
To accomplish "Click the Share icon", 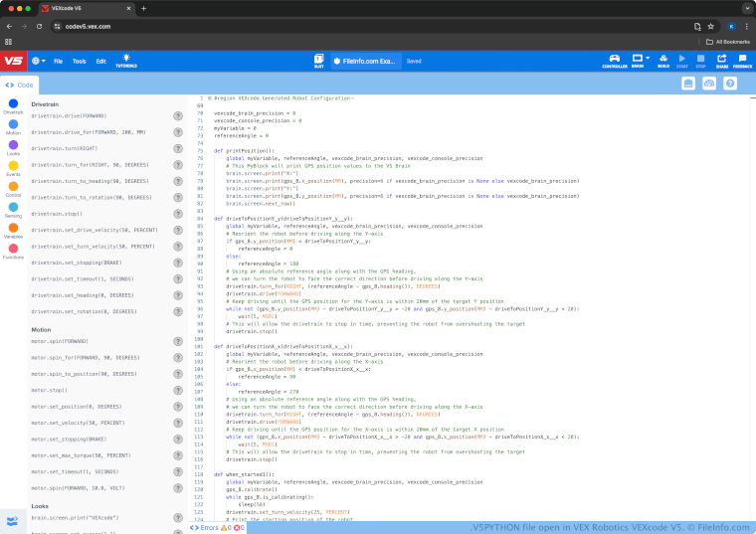I will point(722,61).
